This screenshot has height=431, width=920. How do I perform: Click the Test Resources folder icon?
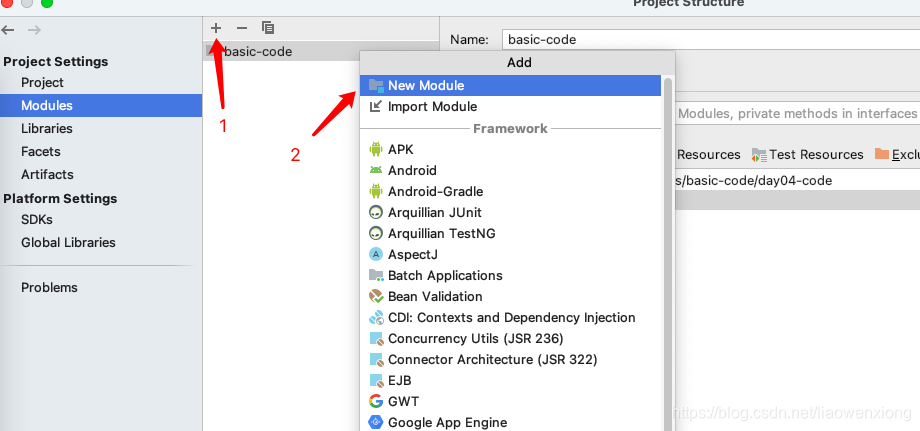point(759,155)
